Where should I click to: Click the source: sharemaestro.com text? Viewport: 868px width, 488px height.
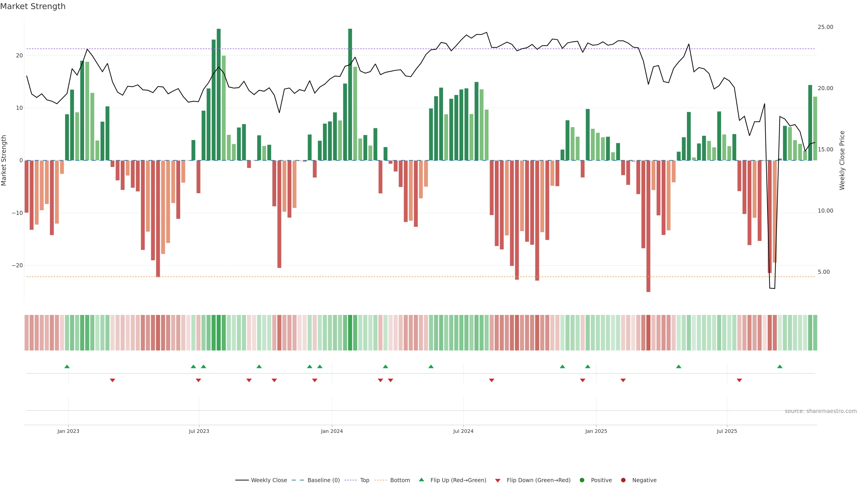click(821, 411)
